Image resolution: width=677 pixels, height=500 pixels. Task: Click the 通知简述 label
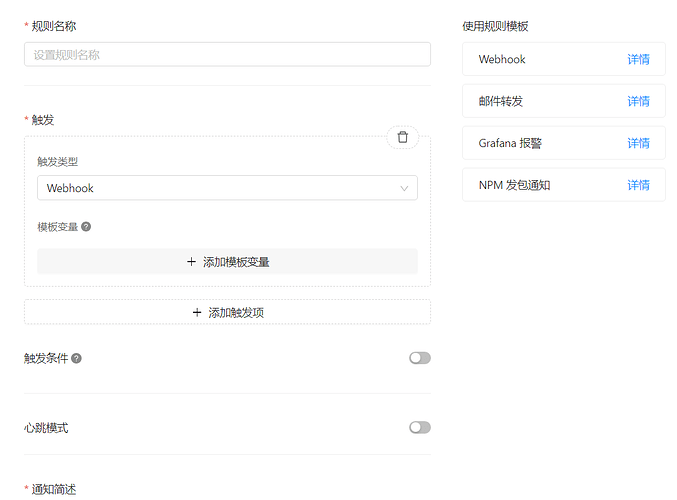pyautogui.click(x=54, y=489)
